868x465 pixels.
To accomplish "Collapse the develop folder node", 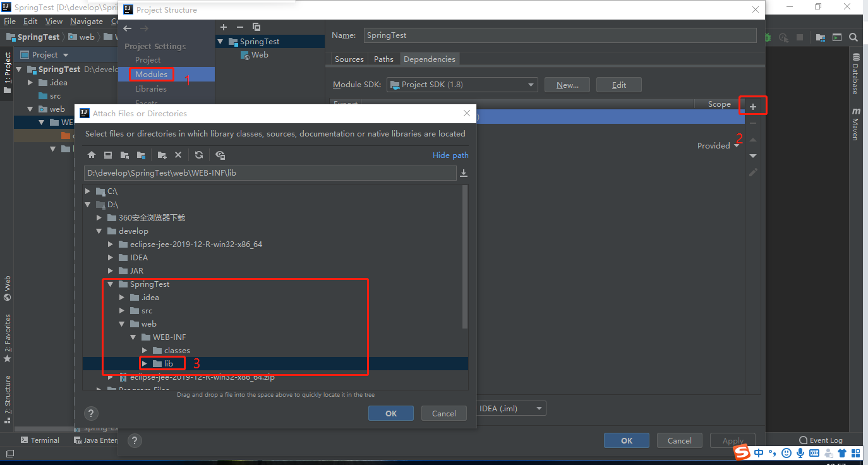I will pos(99,231).
